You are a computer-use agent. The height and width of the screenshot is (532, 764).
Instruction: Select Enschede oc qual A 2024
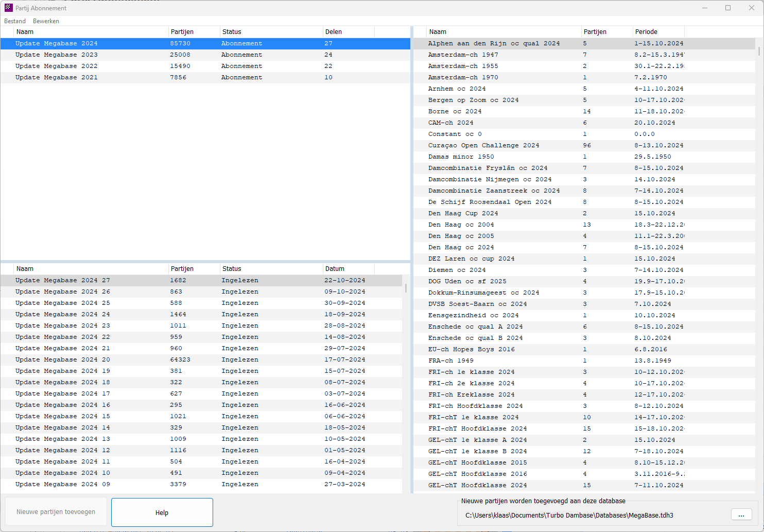584,327
